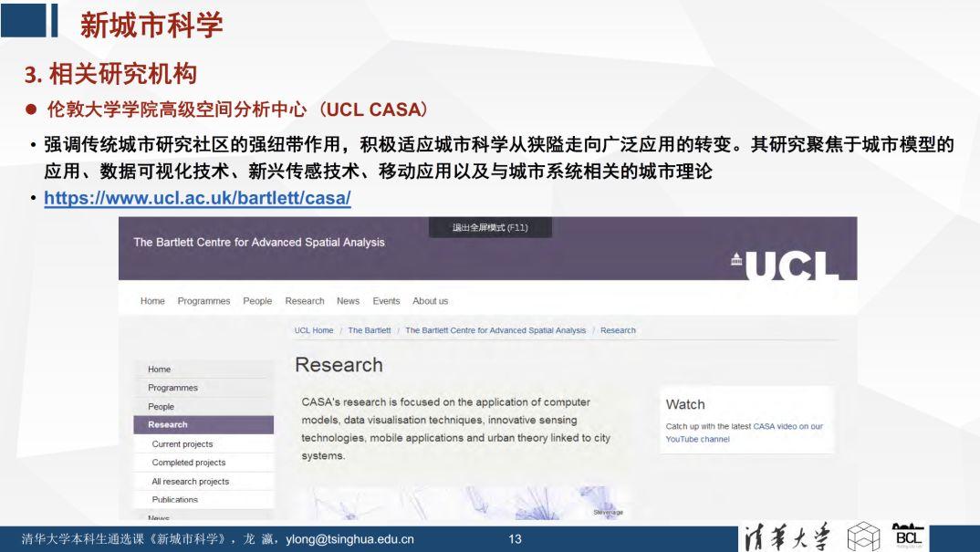
Task: Click the exit fullscreen (F11) notice
Action: 490,227
